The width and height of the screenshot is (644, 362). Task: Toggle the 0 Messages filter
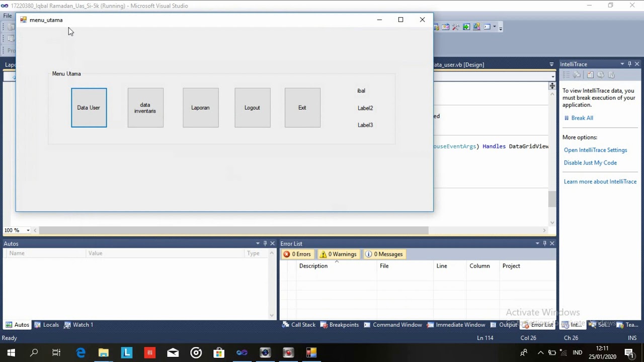tap(384, 254)
